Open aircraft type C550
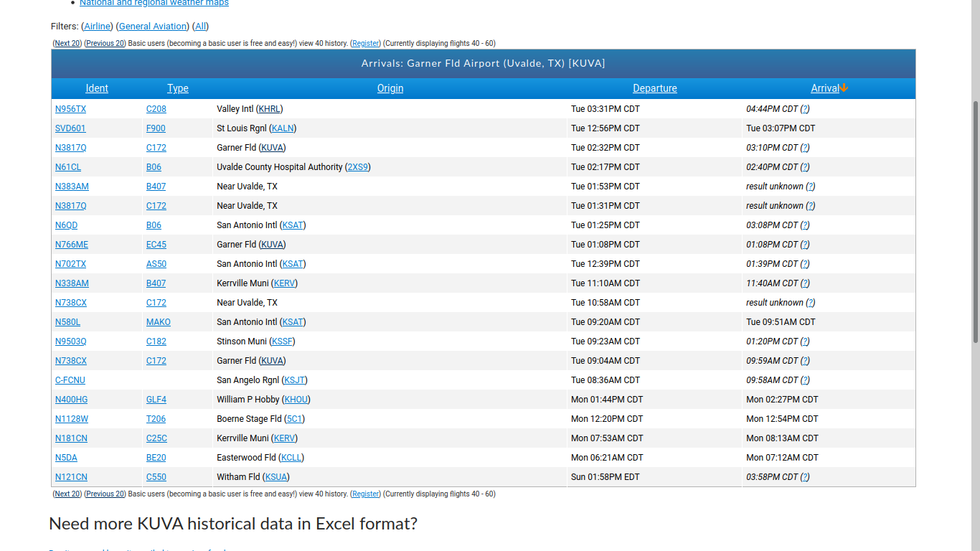 coord(156,477)
